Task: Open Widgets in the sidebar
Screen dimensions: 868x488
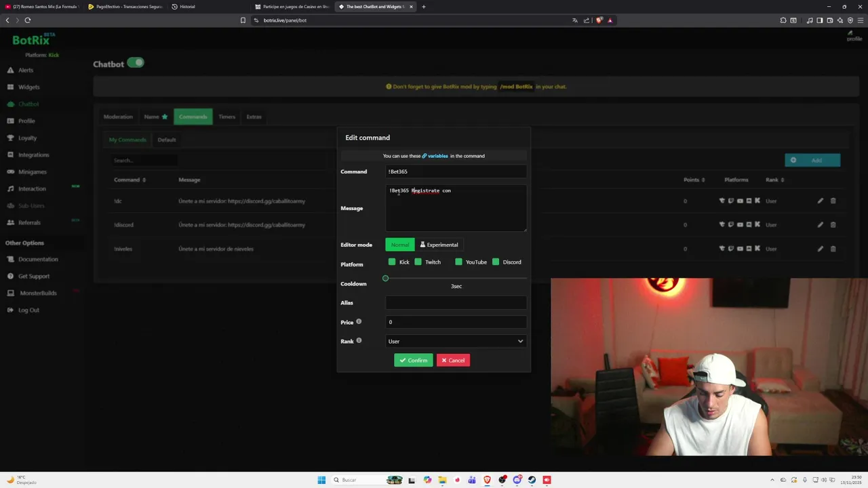Action: click(x=24, y=87)
